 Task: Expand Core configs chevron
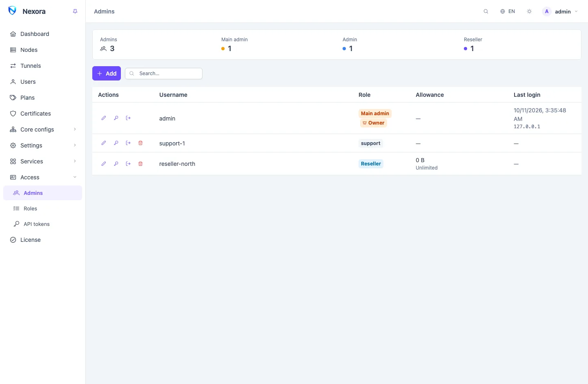pyautogui.click(x=75, y=129)
